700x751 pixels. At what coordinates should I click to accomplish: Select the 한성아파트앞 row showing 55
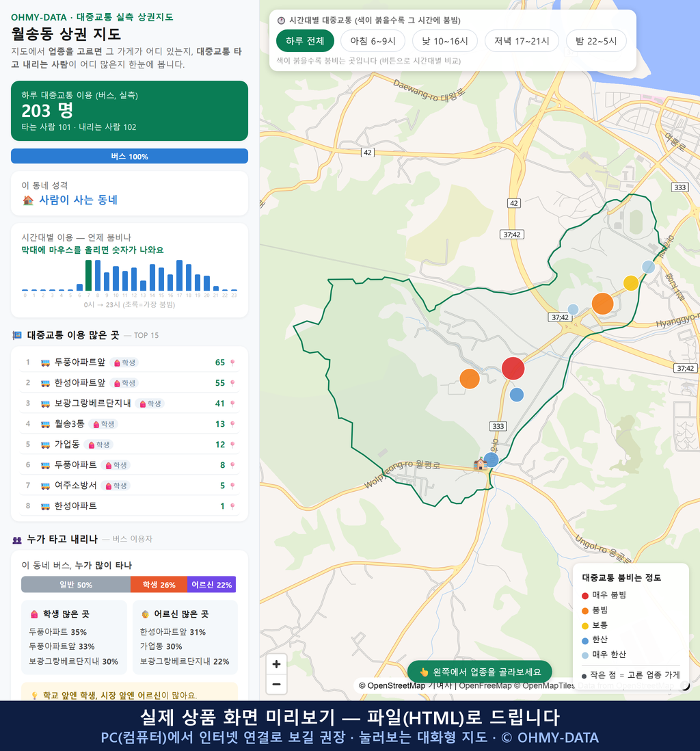129,383
